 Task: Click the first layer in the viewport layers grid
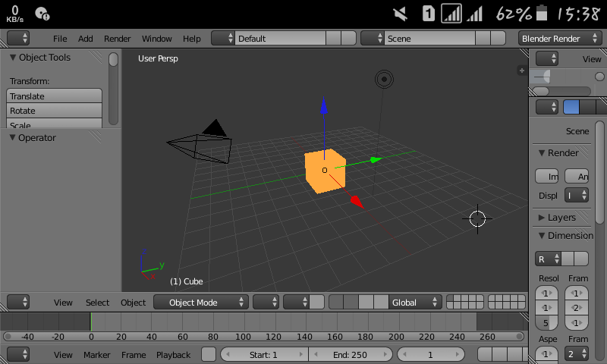tap(450, 298)
